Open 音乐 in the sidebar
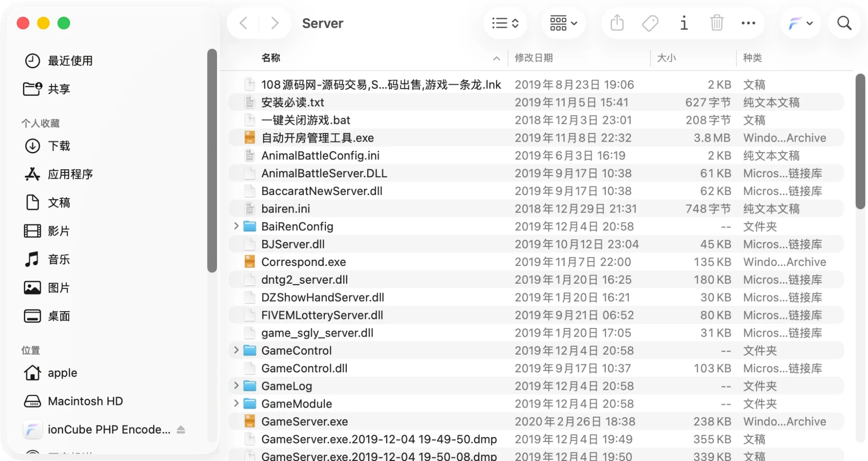 point(47,259)
